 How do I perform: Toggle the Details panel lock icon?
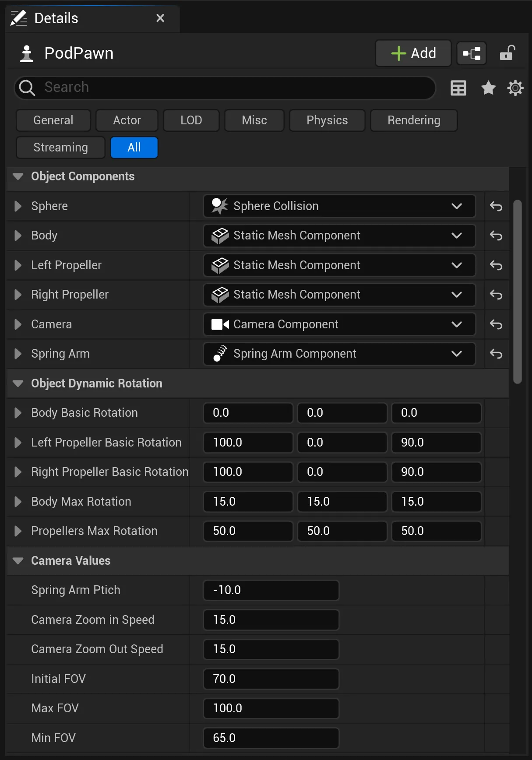507,53
